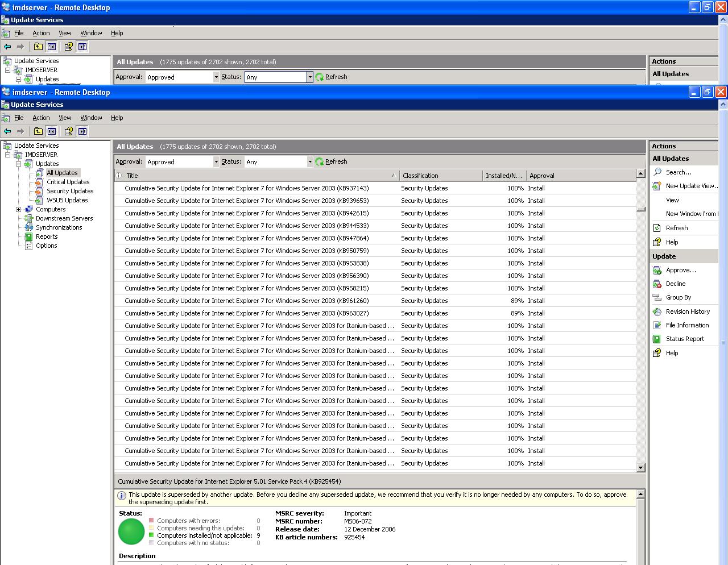The image size is (728, 565).
Task: Click Up One Level icon in front window toolbar
Action: pyautogui.click(x=38, y=131)
